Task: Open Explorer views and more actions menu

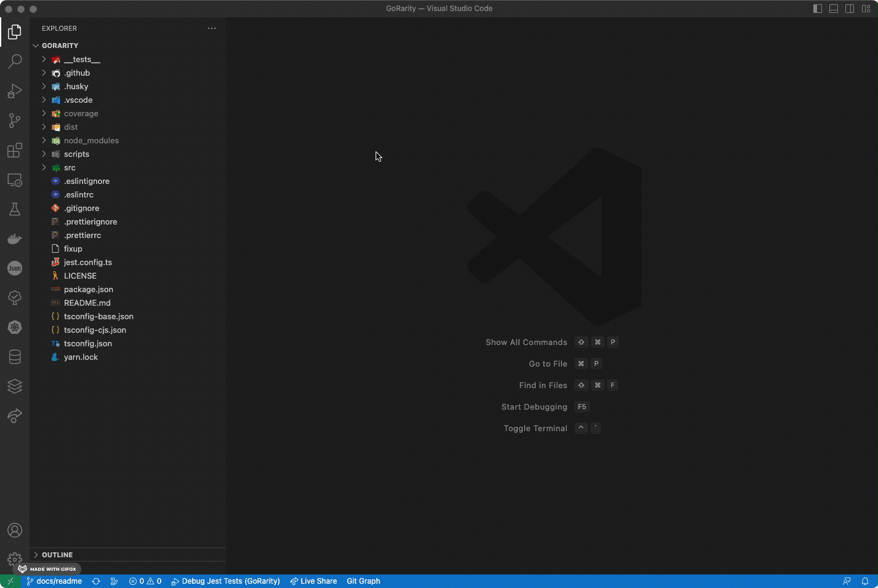Action: (x=212, y=28)
